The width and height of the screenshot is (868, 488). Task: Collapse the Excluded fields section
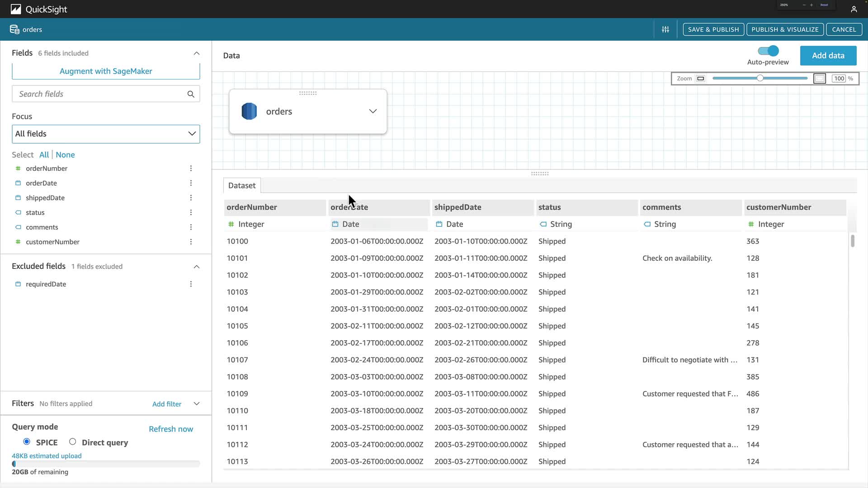[x=196, y=267]
